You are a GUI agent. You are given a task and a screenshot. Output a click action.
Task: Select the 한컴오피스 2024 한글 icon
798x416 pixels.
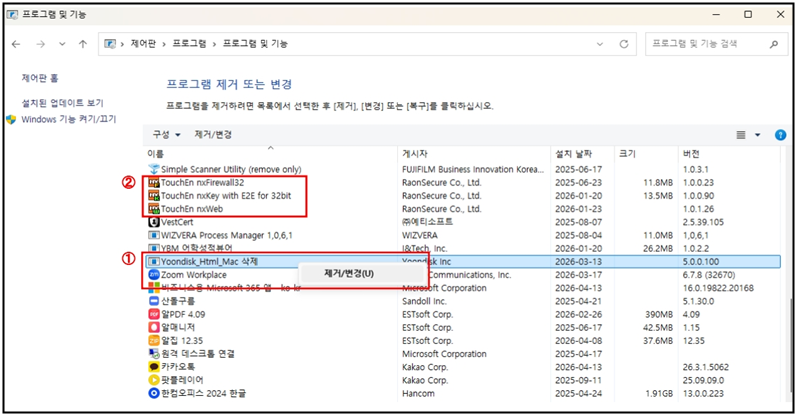pyautogui.click(x=154, y=392)
